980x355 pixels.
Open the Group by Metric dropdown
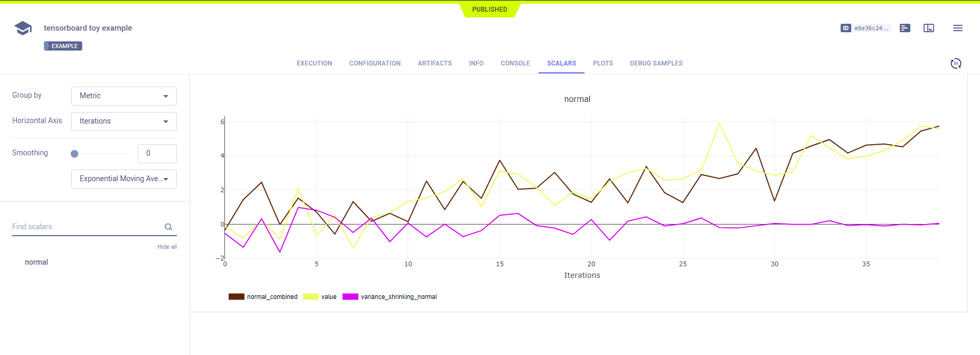tap(124, 96)
